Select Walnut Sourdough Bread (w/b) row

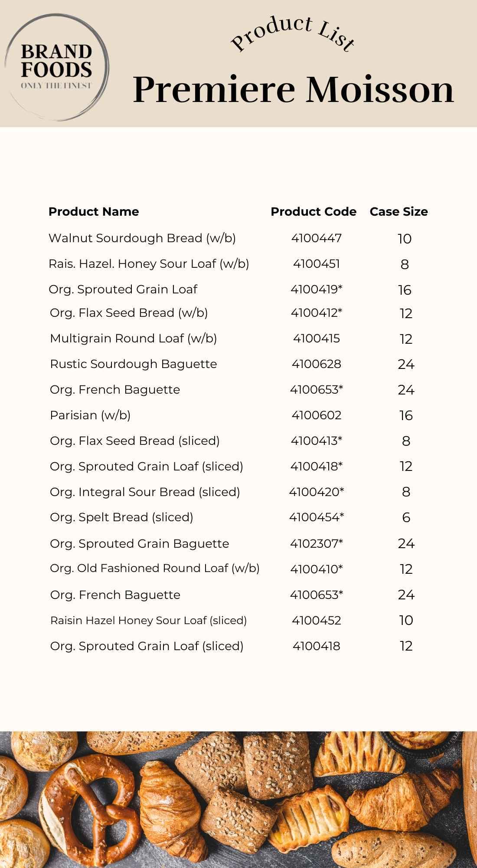(142, 238)
